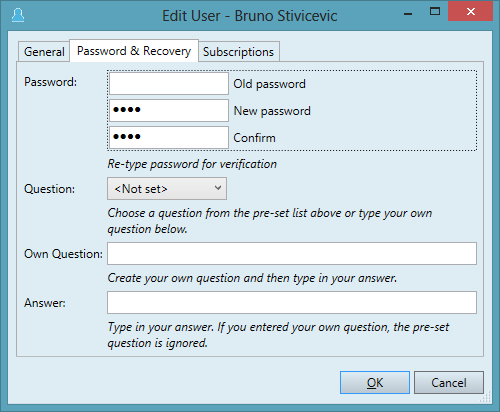Switch to the General tab

[x=44, y=52]
